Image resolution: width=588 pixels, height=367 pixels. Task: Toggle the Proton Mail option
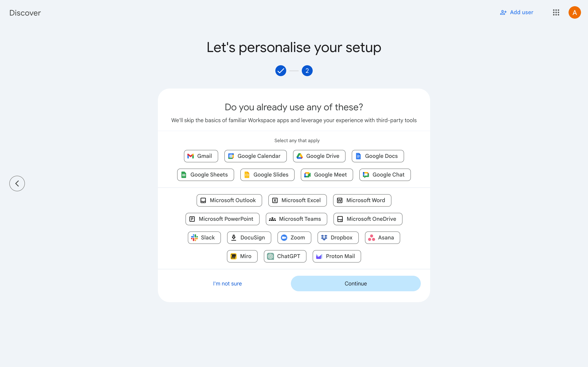click(x=337, y=256)
